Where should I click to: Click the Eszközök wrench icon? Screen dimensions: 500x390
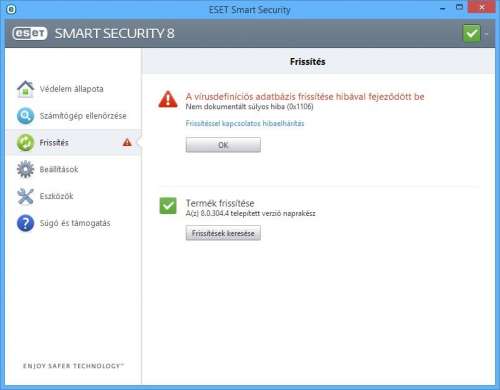pyautogui.click(x=25, y=196)
